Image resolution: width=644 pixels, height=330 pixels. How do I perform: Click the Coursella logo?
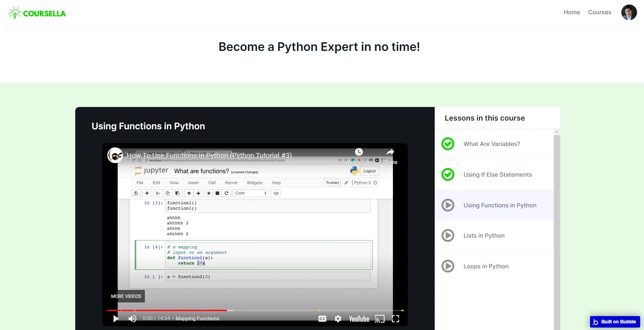point(37,13)
